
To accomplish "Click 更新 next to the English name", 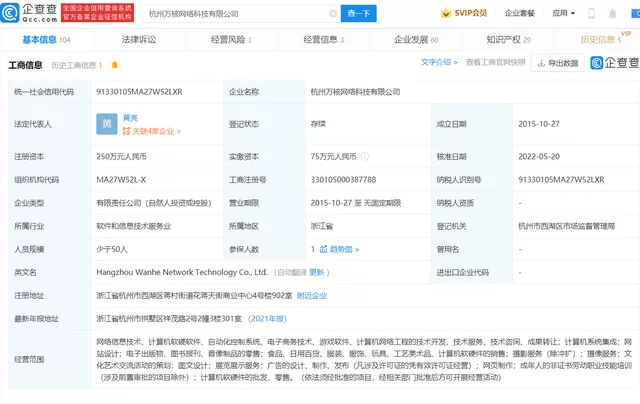I will [316, 272].
